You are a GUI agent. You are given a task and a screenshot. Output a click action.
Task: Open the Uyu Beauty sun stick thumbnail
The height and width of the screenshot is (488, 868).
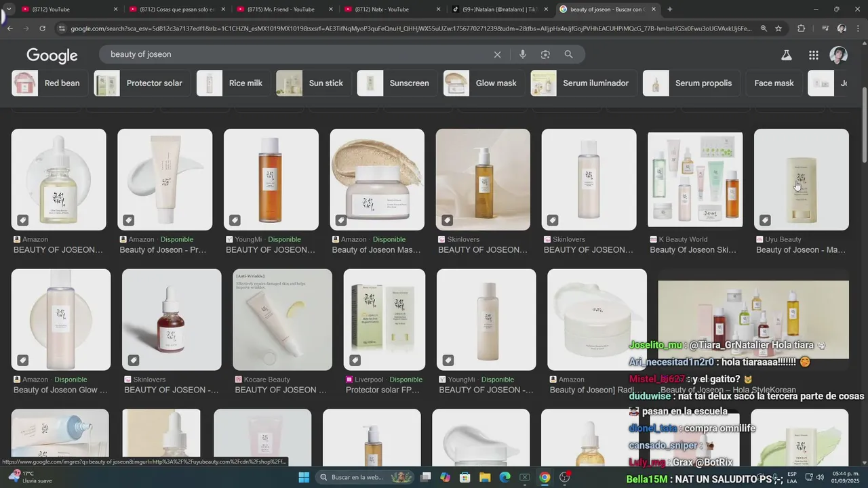(802, 180)
